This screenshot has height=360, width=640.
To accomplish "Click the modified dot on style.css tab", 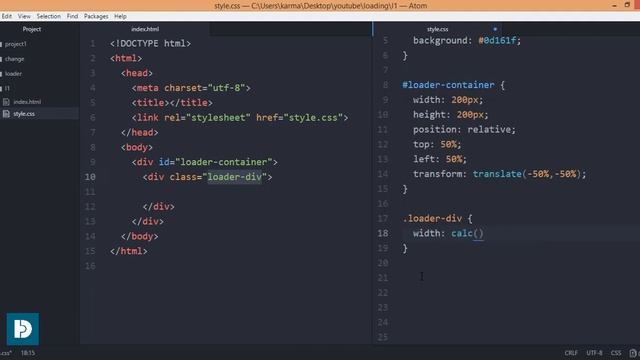I will pyautogui.click(x=495, y=29).
